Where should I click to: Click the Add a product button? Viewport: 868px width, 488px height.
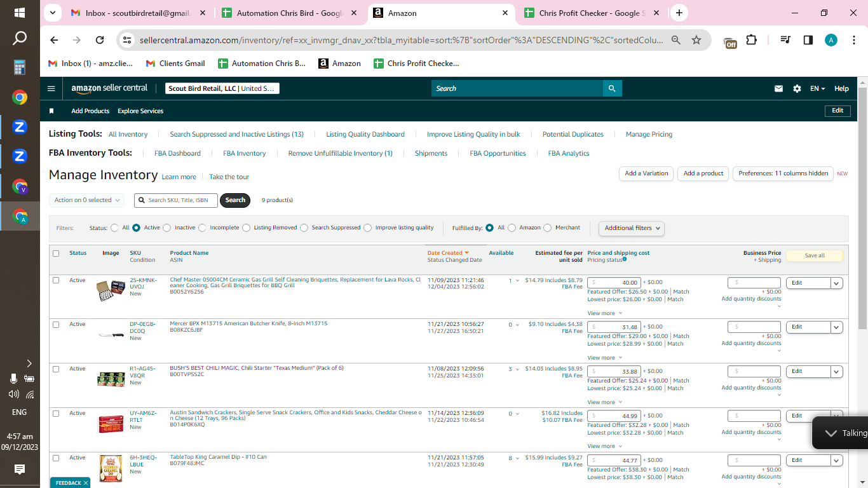click(x=703, y=173)
